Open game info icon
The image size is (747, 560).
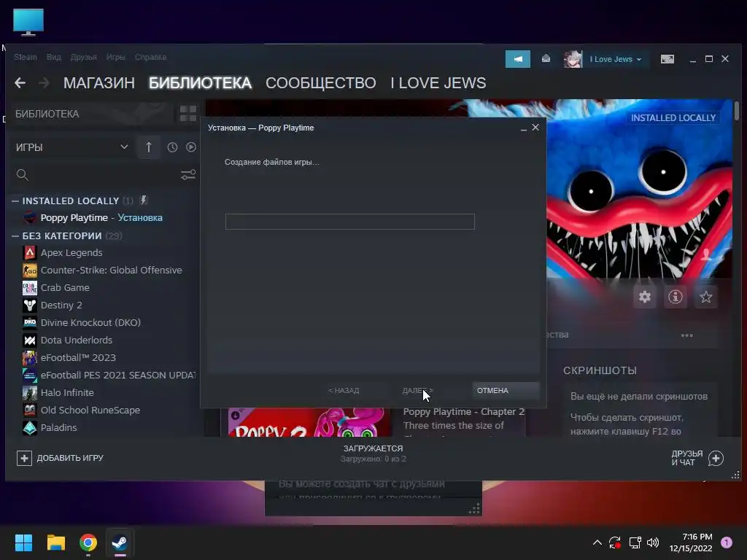point(675,297)
